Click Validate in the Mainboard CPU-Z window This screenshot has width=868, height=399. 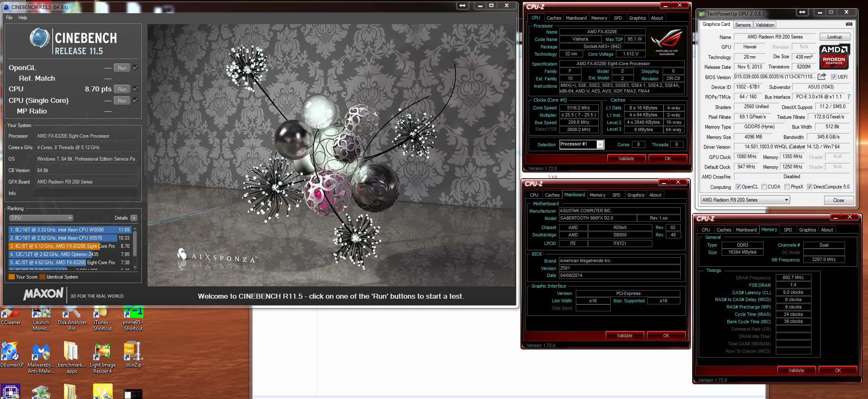click(625, 336)
